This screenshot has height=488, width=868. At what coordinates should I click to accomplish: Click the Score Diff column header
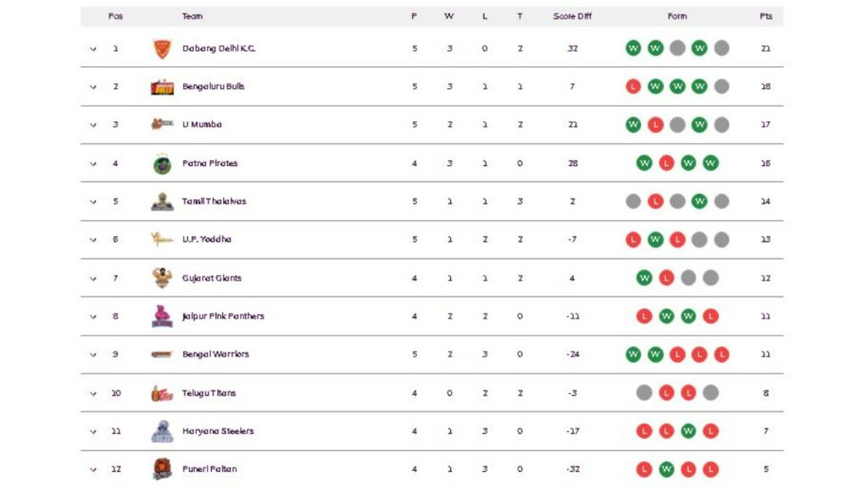tap(571, 15)
